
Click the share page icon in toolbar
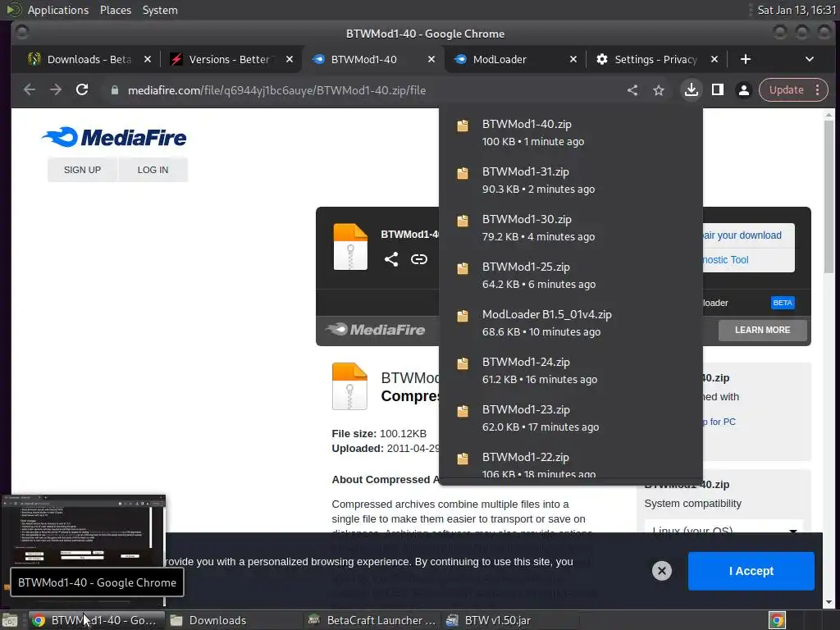pos(632,90)
